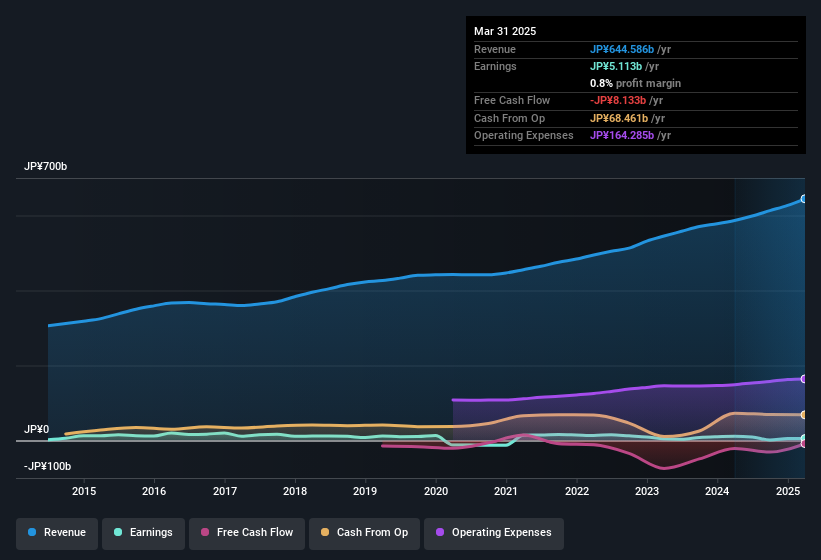Click the blue Revenue endpoint marker

click(804, 199)
